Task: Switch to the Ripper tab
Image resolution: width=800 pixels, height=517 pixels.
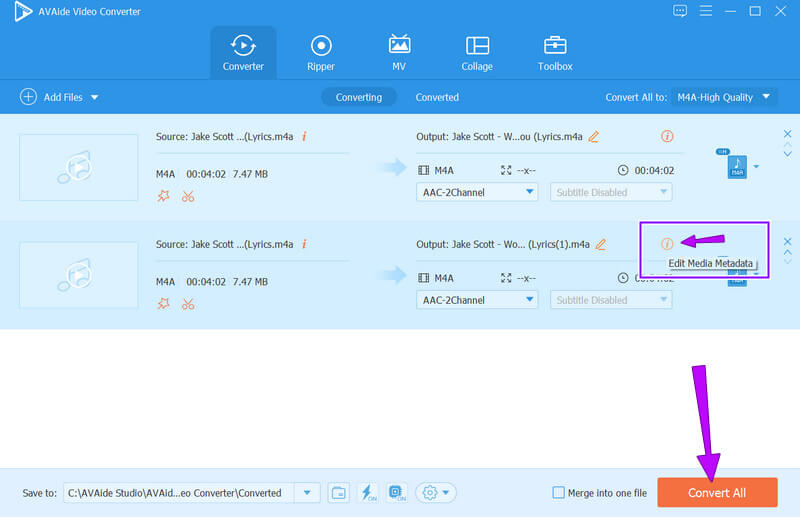Action: 321,53
